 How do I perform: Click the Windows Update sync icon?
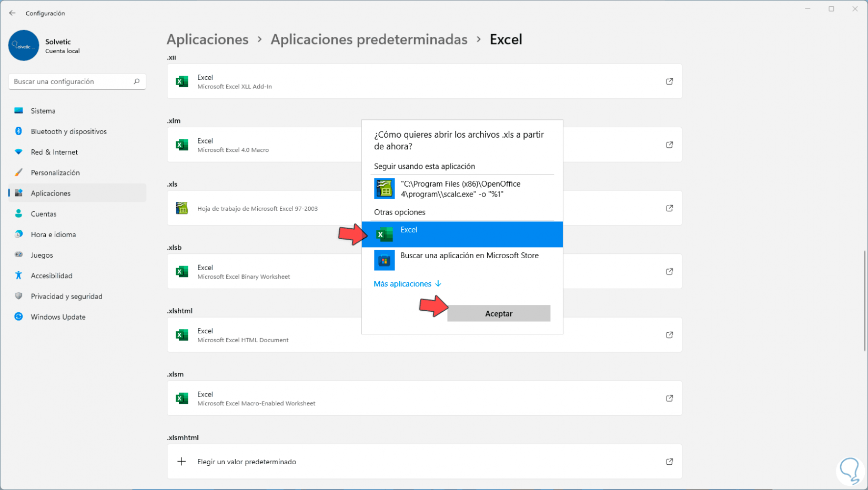pos(19,317)
